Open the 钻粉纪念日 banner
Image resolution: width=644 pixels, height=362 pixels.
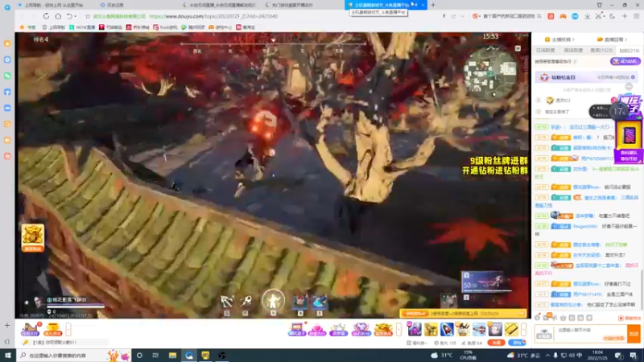coord(587,77)
